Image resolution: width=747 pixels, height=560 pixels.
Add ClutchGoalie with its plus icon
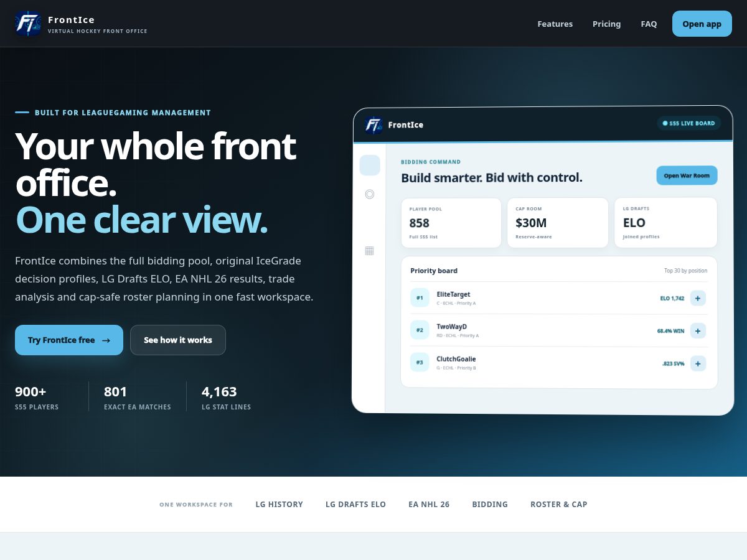point(698,363)
